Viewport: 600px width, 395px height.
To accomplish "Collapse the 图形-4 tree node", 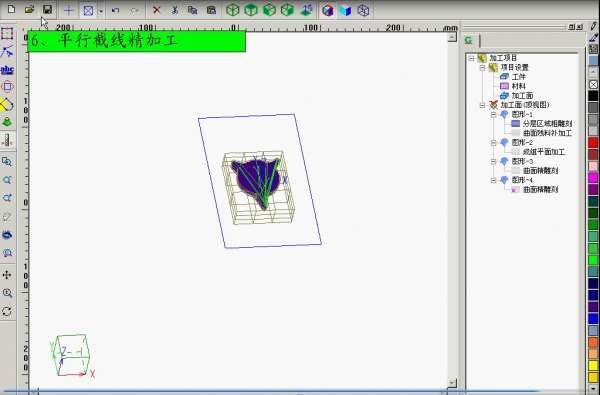I will pyautogui.click(x=493, y=180).
